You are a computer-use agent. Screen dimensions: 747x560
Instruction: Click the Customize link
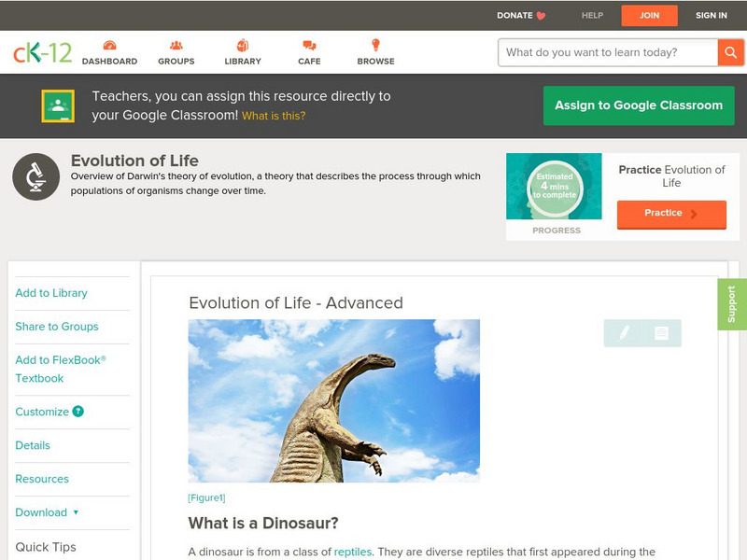pyautogui.click(x=42, y=412)
